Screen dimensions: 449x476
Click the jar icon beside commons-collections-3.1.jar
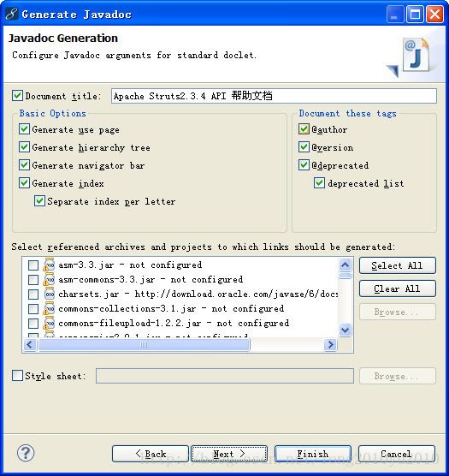coord(49,309)
